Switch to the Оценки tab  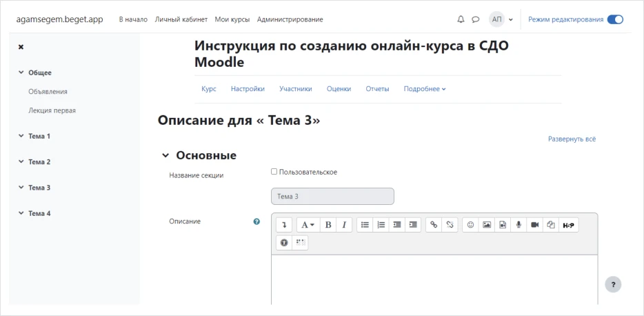coord(339,89)
